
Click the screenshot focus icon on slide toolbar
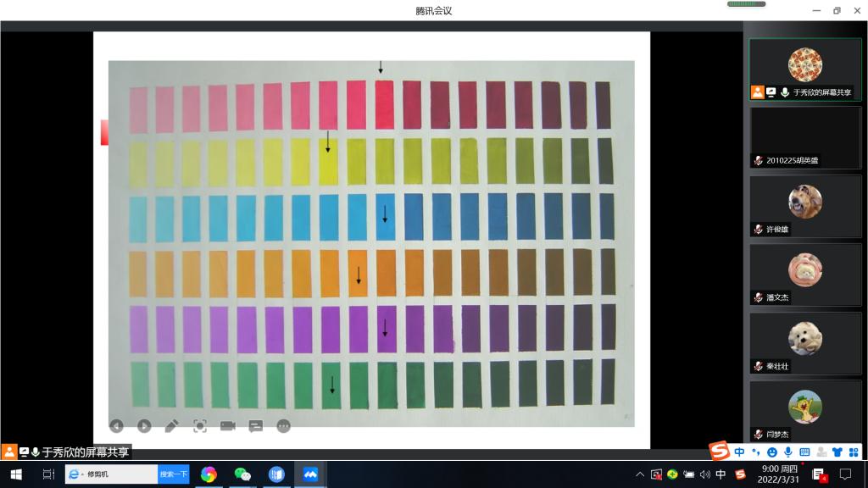click(200, 426)
